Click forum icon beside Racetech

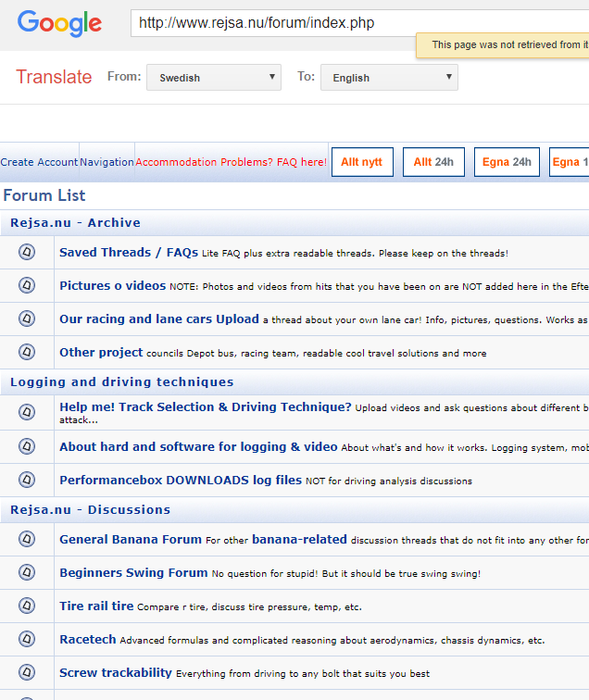[27, 639]
